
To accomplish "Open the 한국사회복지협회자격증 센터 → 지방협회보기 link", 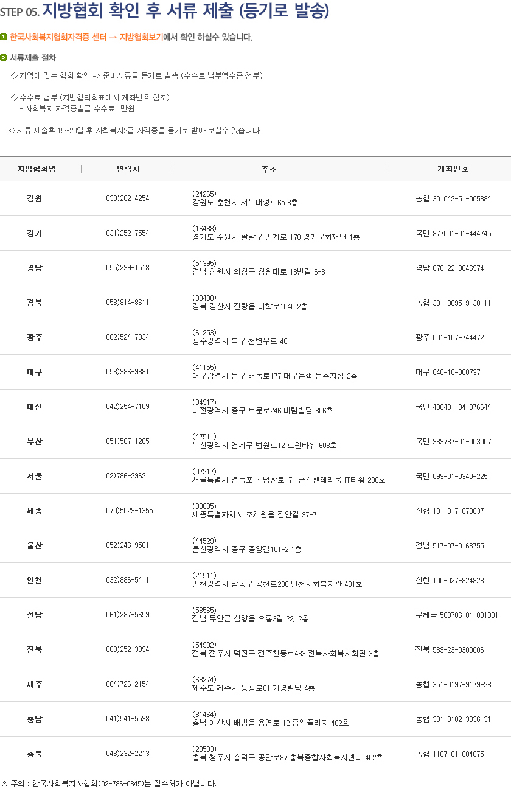I will [x=86, y=37].
